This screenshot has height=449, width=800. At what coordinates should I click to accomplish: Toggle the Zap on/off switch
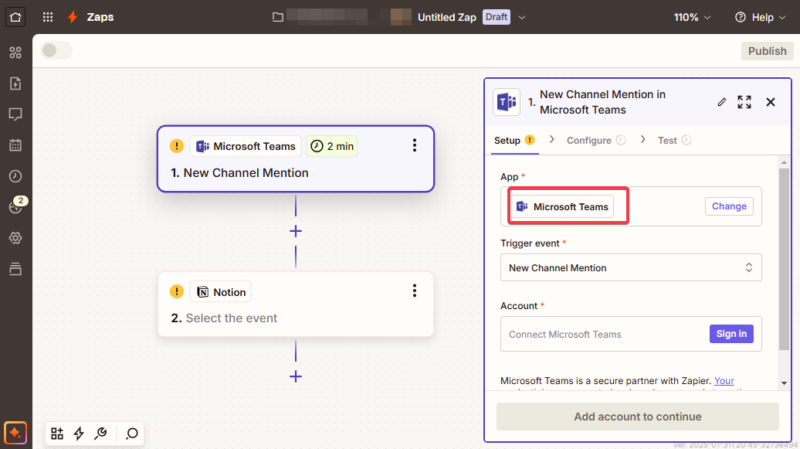pyautogui.click(x=57, y=51)
